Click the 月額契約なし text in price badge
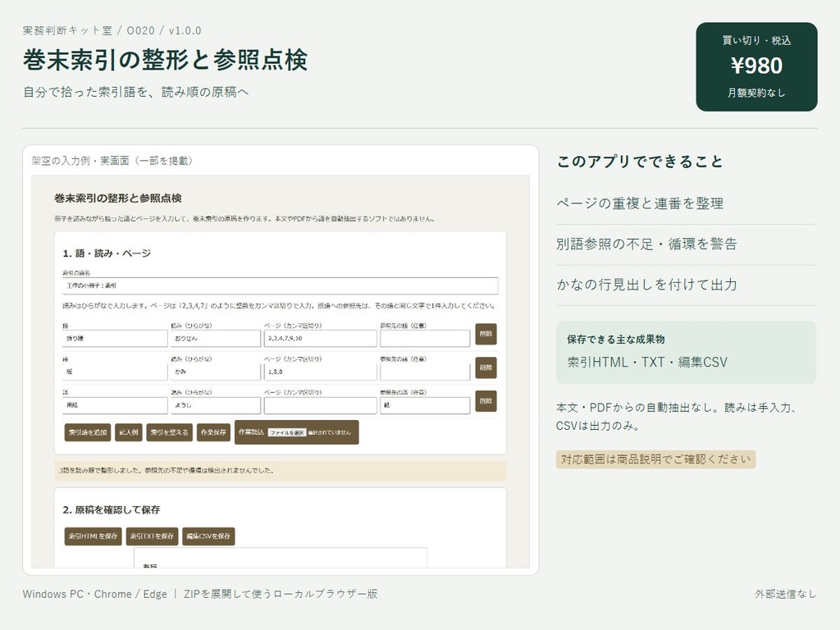 pos(756,94)
